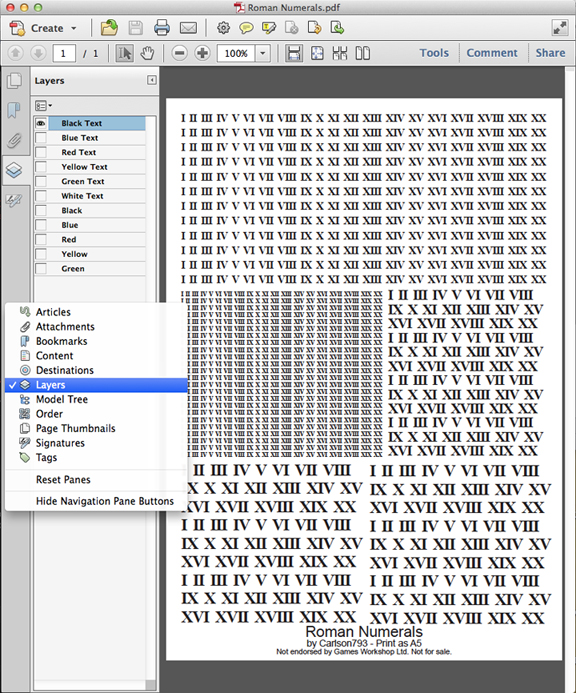Open the Share pane
Image resolution: width=576 pixels, height=693 pixels.
pyautogui.click(x=550, y=53)
